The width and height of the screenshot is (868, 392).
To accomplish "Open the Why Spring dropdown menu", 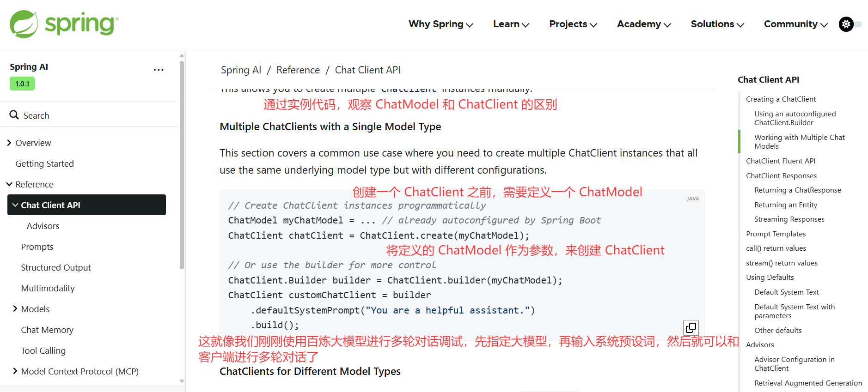I will click(x=440, y=24).
